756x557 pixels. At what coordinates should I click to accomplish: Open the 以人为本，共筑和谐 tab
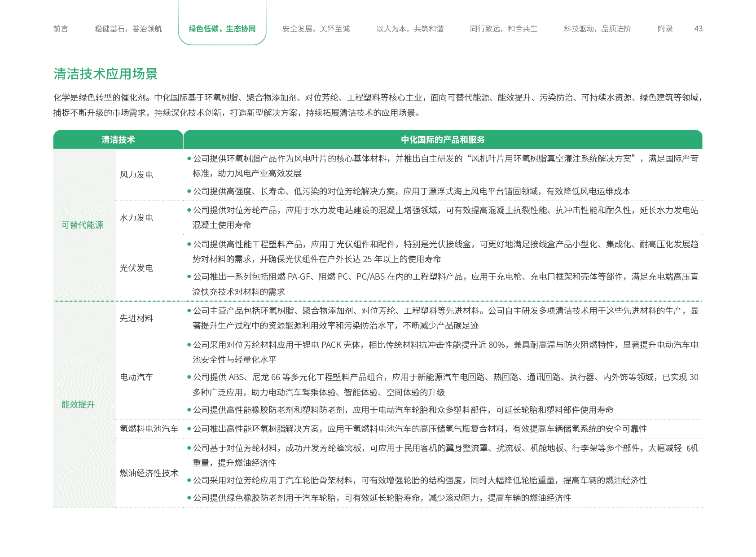click(410, 29)
